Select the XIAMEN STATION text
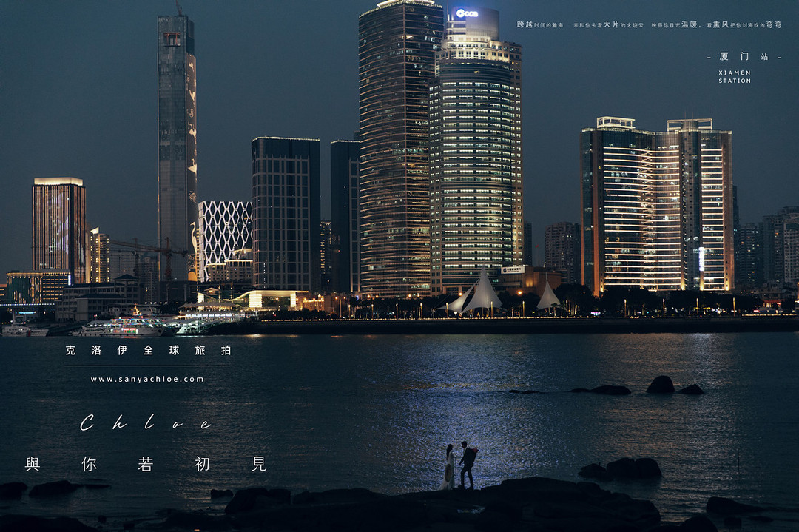The image size is (799, 532). pos(734,76)
